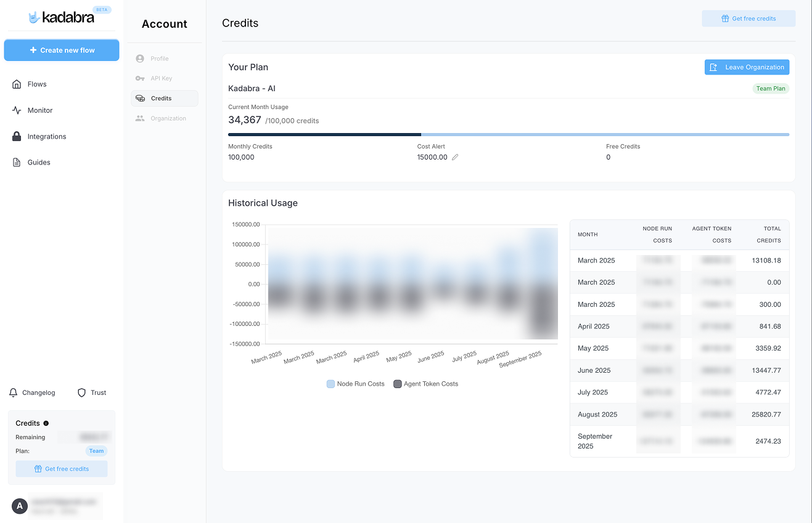The width and height of the screenshot is (812, 523).
Task: Click the monthly usage progress bar
Action: coord(509,134)
